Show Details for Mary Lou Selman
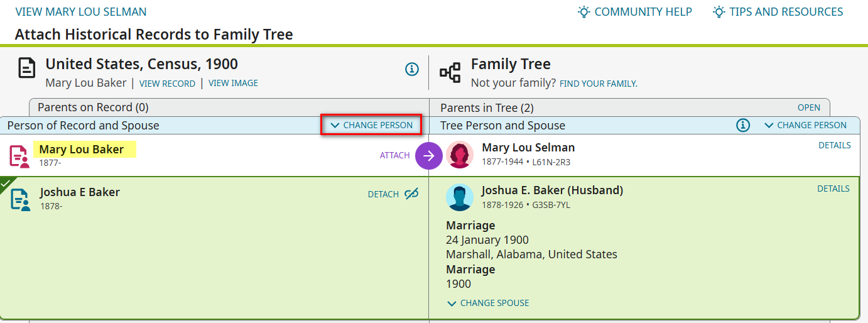This screenshot has width=868, height=323. pyautogui.click(x=834, y=145)
